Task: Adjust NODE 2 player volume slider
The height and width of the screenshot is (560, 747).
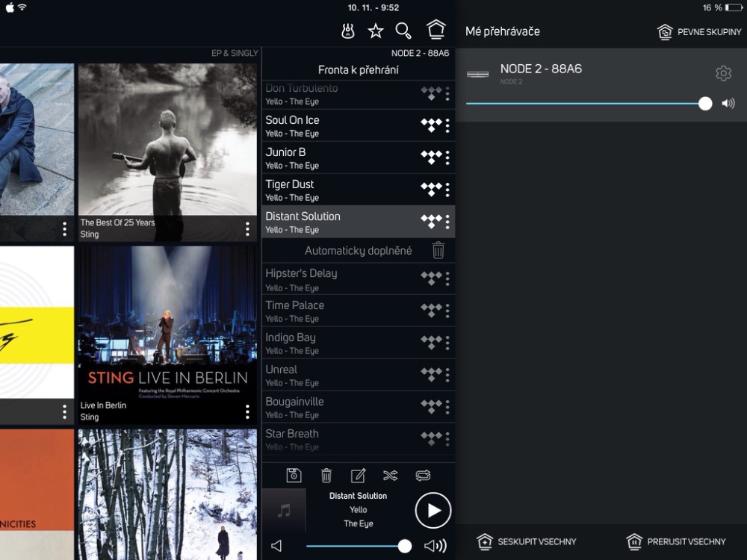Action: coord(589,103)
